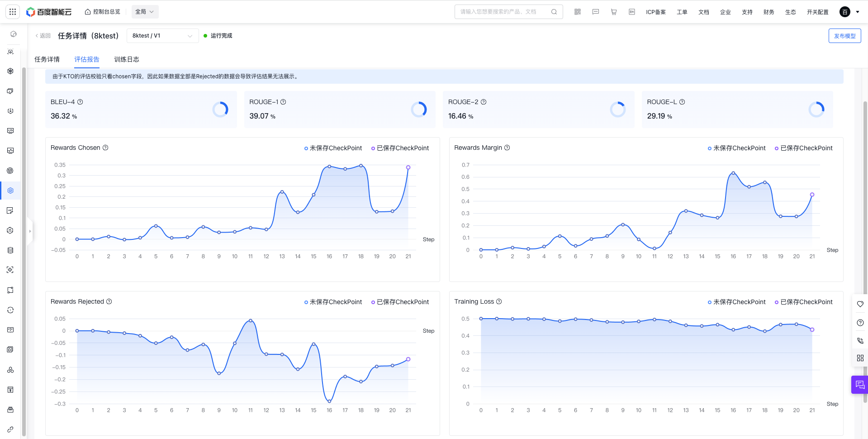Viewport: 868px width, 439px height.
Task: Click the Rewards Chosen help icon
Action: click(x=105, y=148)
